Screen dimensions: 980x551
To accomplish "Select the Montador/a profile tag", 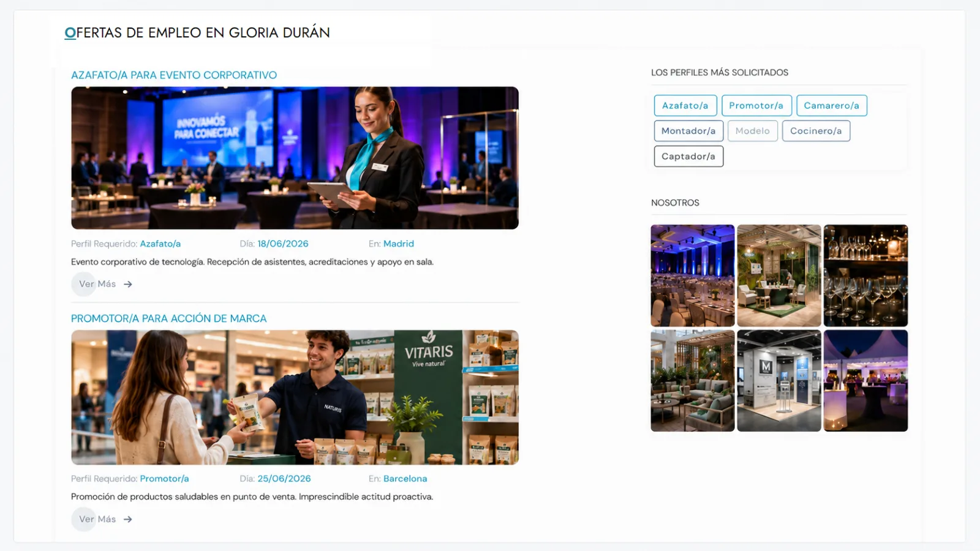I will click(x=688, y=131).
